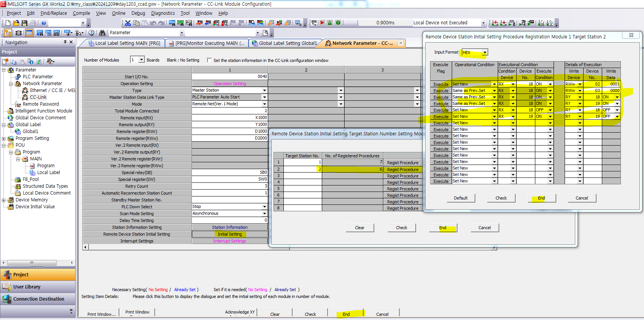Open the Master Station Type dropdown
This screenshot has height=320, width=644.
click(x=264, y=90)
